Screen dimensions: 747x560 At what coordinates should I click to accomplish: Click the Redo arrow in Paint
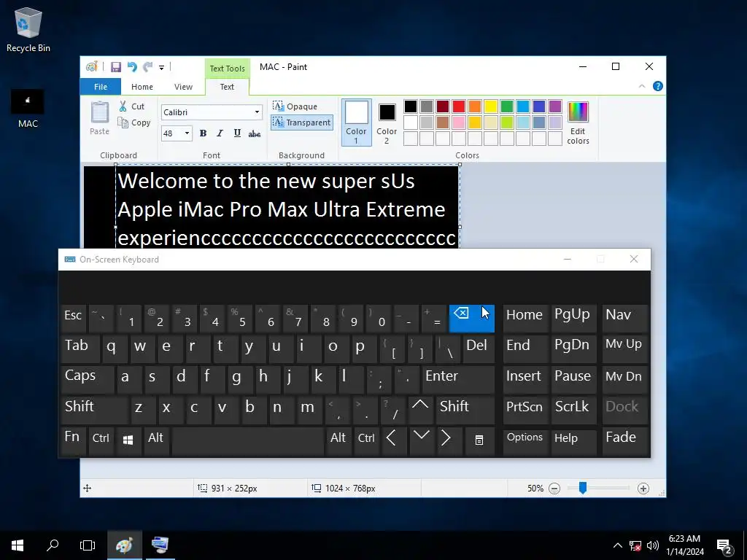tap(147, 67)
